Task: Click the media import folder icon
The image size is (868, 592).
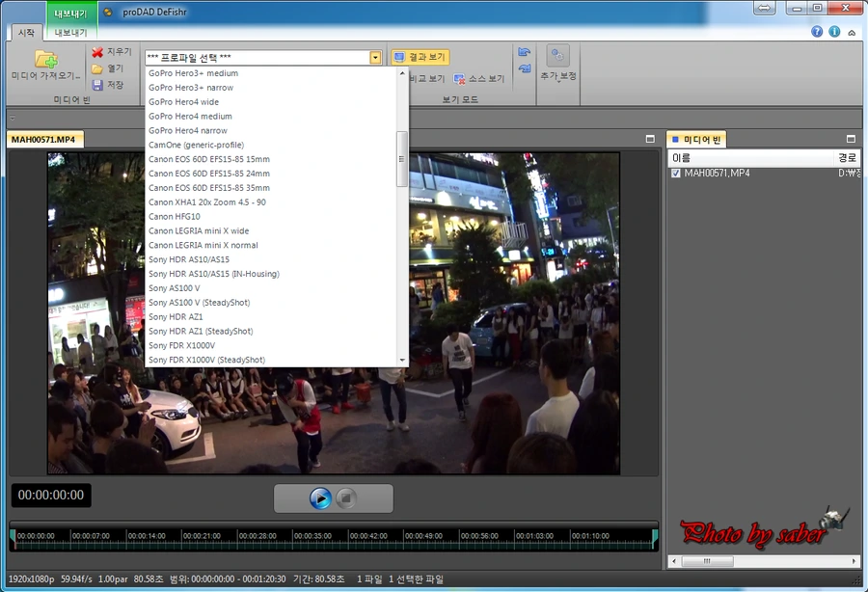Action: coord(46,59)
